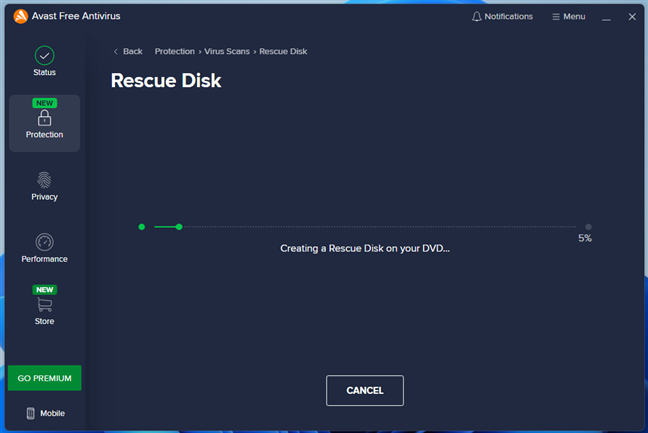648x433 pixels.
Task: Click the Menu label
Action: (x=574, y=17)
